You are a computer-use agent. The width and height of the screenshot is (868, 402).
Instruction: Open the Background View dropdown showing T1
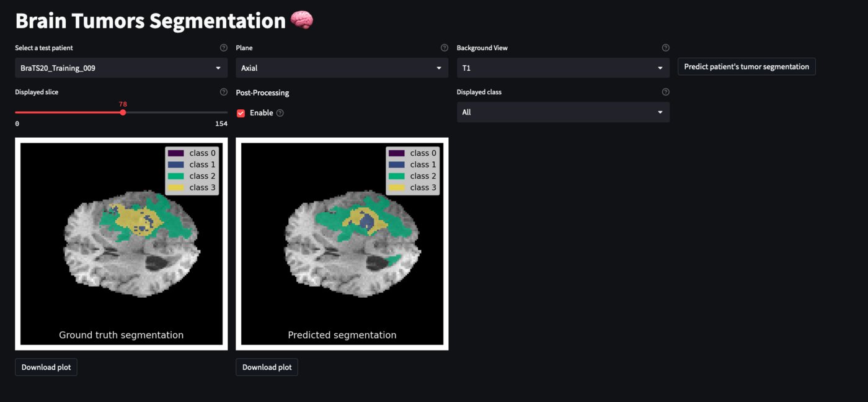pyautogui.click(x=562, y=68)
